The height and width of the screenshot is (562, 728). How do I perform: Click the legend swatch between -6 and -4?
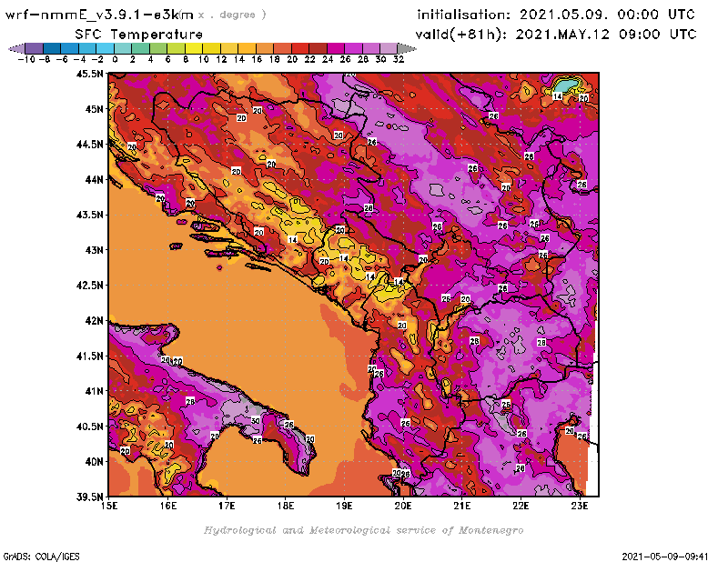tap(70, 48)
